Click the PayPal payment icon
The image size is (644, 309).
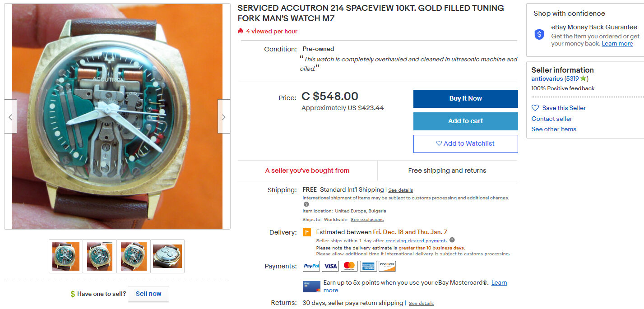tap(311, 266)
